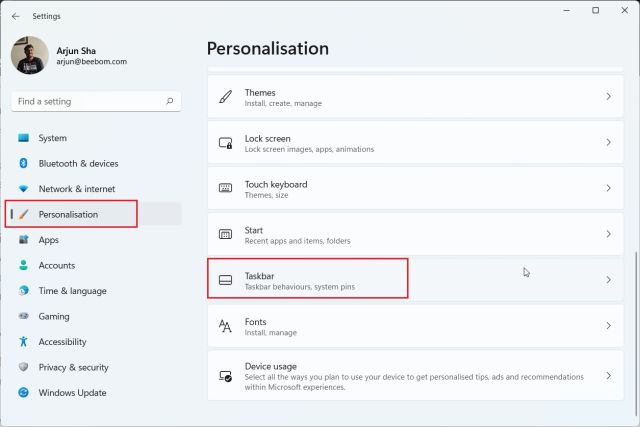Open Network & internet label
The image size is (640, 427).
click(x=77, y=189)
